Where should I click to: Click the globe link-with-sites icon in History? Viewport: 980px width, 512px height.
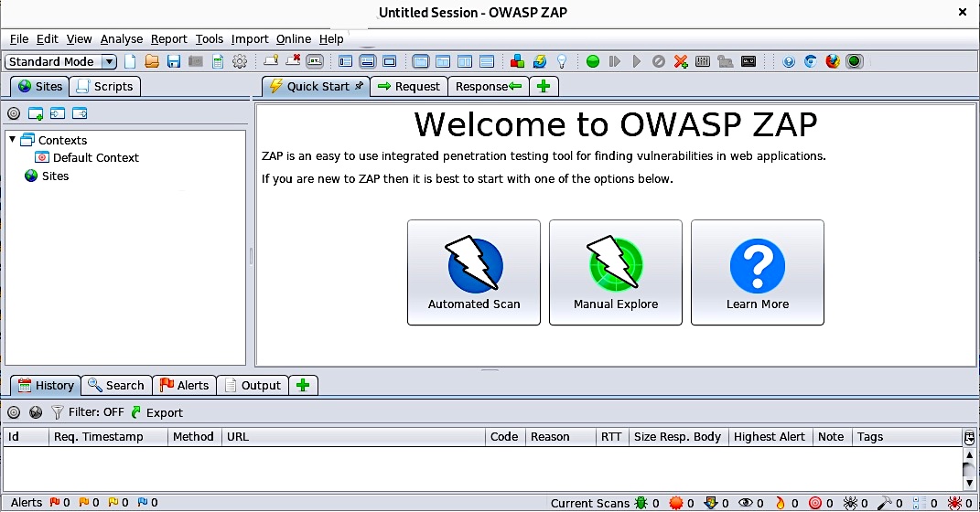tap(36, 412)
